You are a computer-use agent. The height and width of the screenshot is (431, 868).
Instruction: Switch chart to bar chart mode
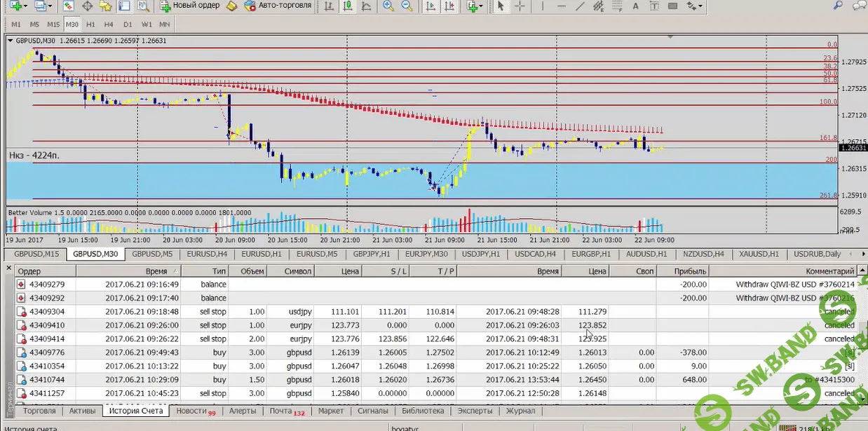[329, 6]
